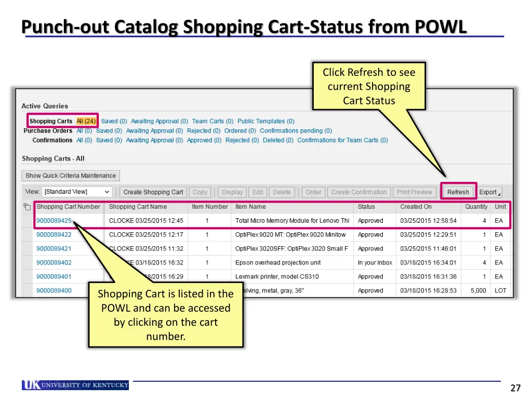Viewport: 532px width, 399px height.
Task: Open Public Templates (0) query
Action: [x=266, y=121]
